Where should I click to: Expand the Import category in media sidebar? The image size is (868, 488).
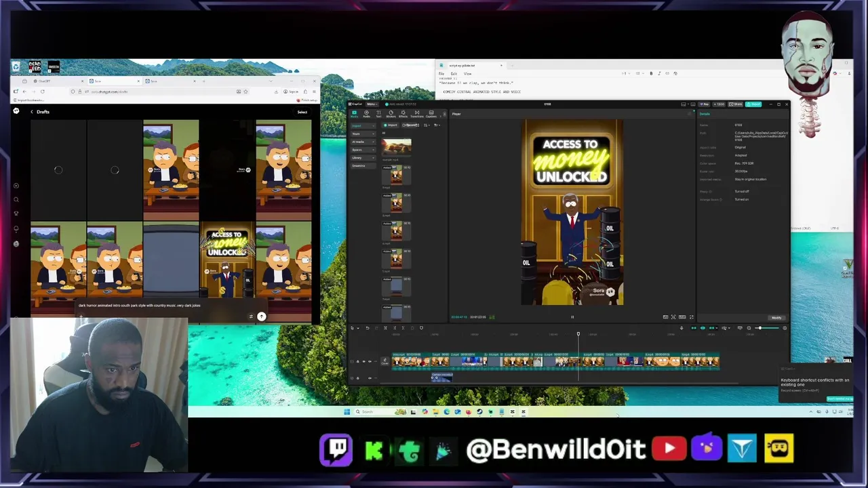point(363,126)
